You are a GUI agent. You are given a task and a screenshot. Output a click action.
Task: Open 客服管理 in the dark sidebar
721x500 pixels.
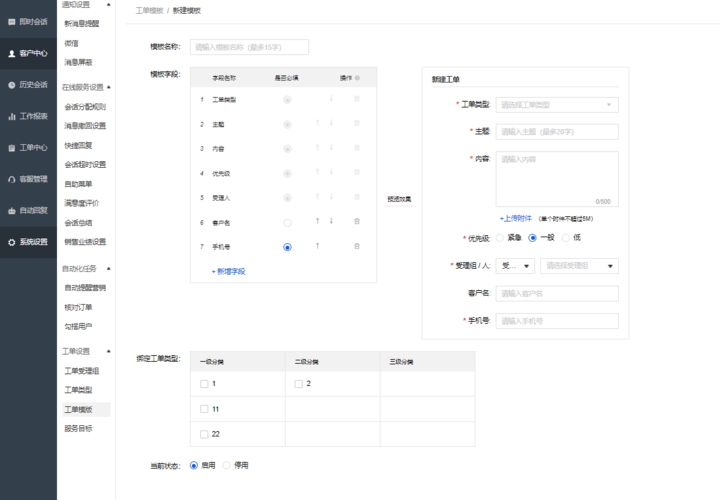tap(28, 179)
